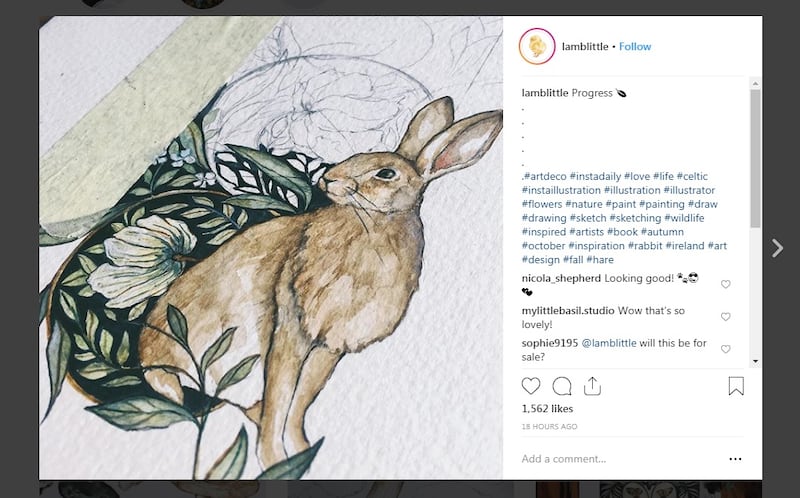Open lamblittle's profile picture
800x498 pixels.
click(x=537, y=46)
